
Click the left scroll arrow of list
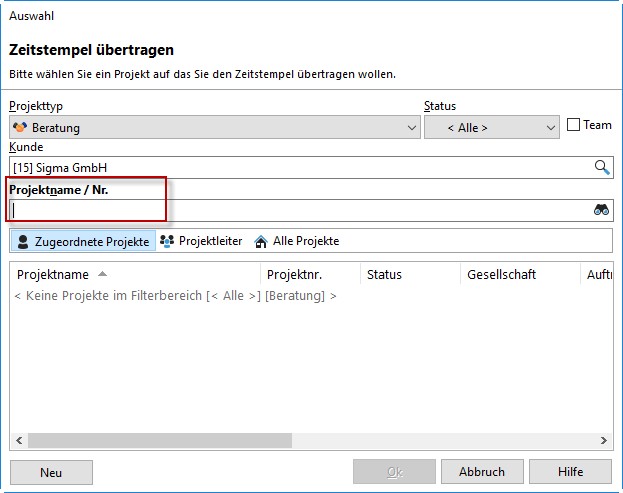pos(19,441)
